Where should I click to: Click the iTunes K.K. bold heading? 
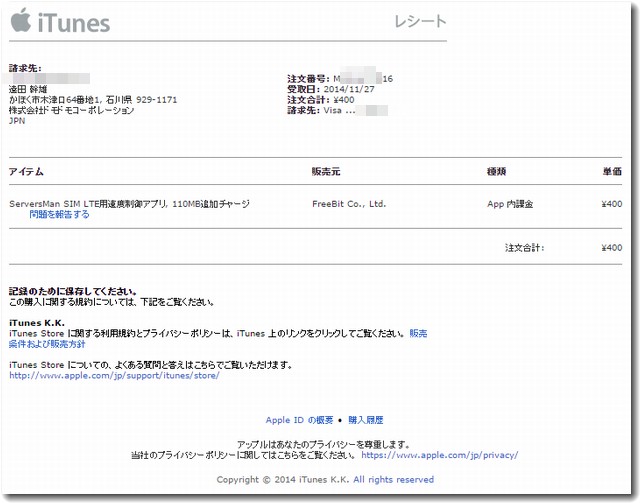point(37,323)
